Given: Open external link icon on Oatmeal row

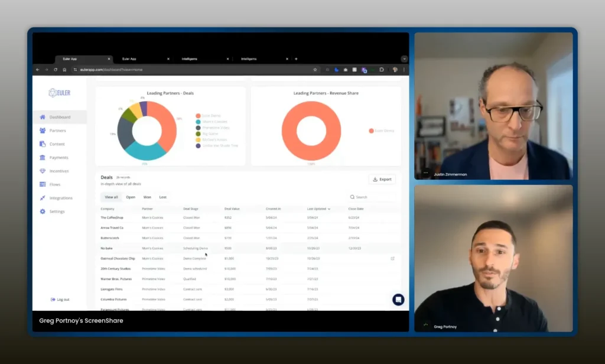Looking at the screenshot, I should pos(393,258).
